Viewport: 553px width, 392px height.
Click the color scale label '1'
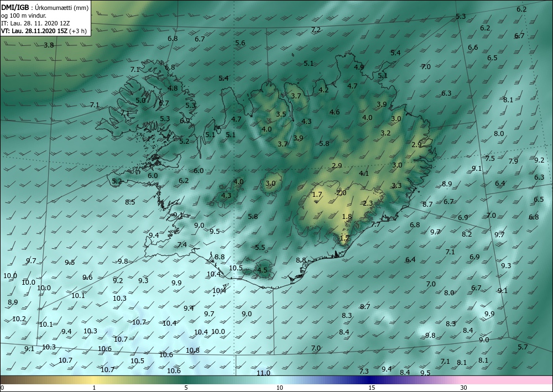94,388
